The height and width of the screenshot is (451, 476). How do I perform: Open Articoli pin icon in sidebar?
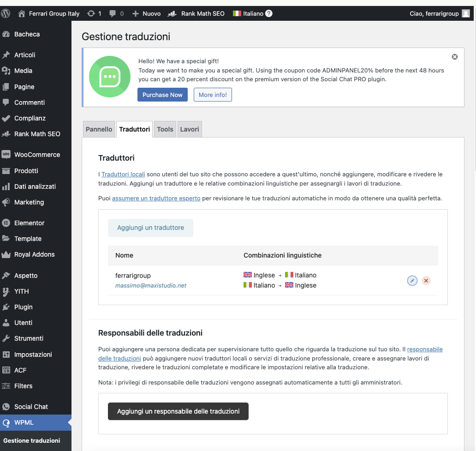[x=6, y=55]
